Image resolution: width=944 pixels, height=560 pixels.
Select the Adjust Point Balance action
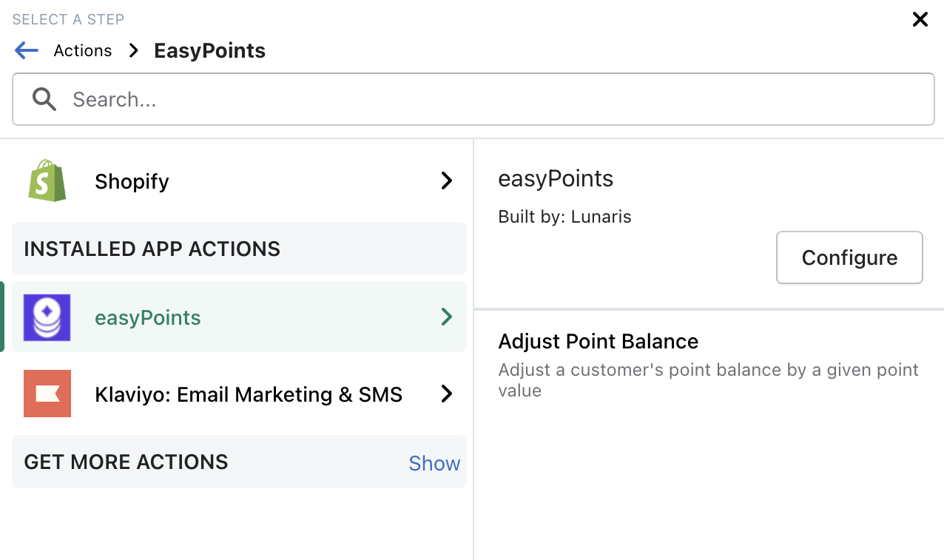tap(598, 341)
